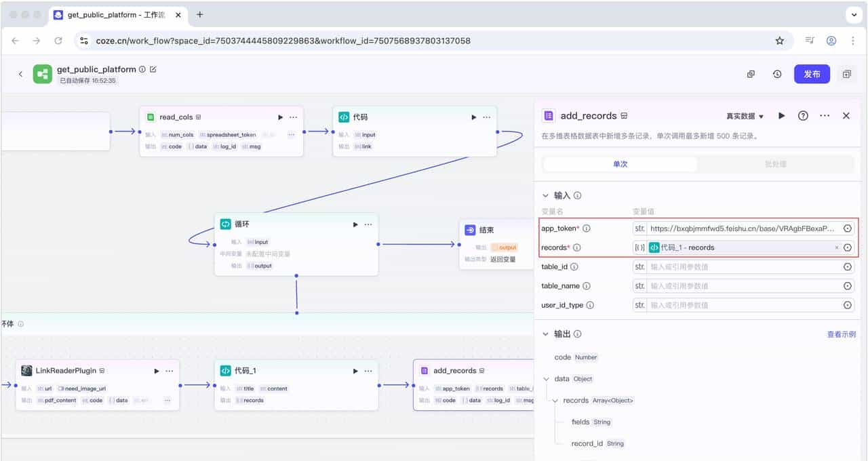Click the help icon in add_records panel
The height and width of the screenshot is (461, 868).
pyautogui.click(x=803, y=116)
